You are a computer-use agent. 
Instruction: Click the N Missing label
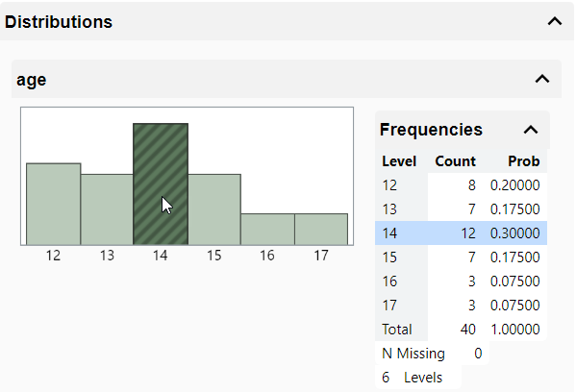tap(413, 354)
